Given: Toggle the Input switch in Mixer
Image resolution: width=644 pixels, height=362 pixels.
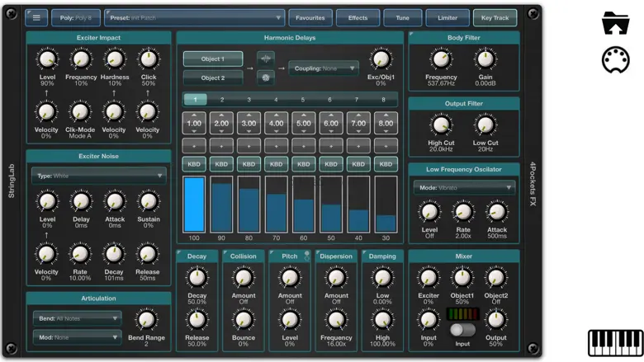Looking at the screenshot, I should click(462, 330).
